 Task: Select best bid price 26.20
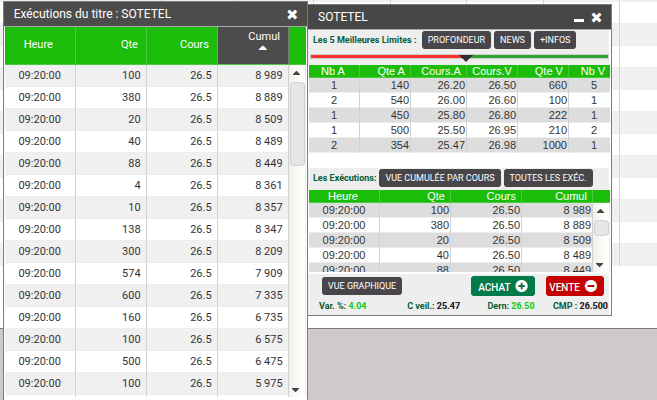[451, 85]
